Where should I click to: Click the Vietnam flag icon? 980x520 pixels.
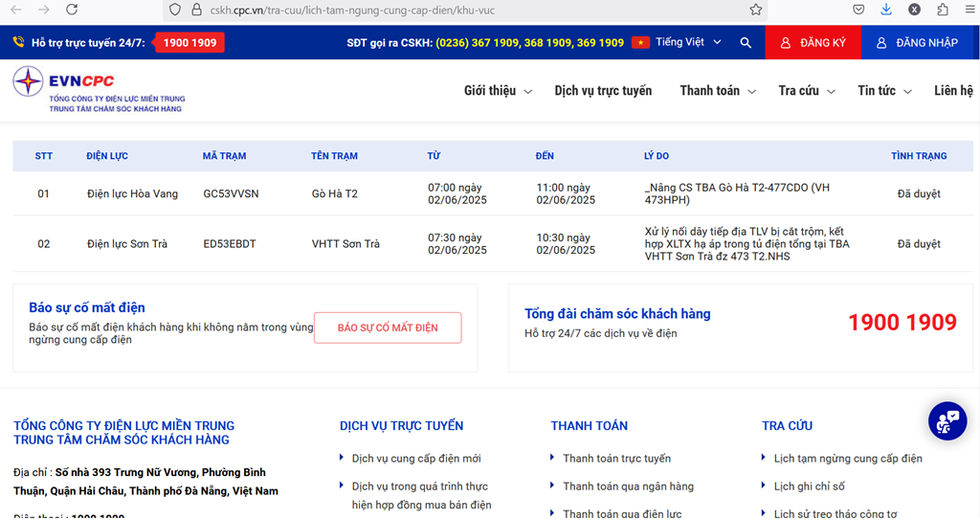640,42
